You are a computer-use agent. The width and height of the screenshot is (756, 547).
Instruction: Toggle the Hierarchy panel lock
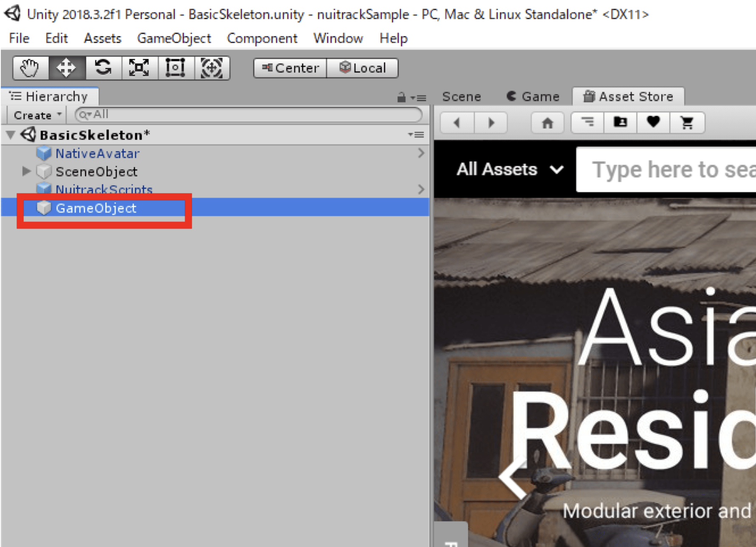click(x=401, y=97)
